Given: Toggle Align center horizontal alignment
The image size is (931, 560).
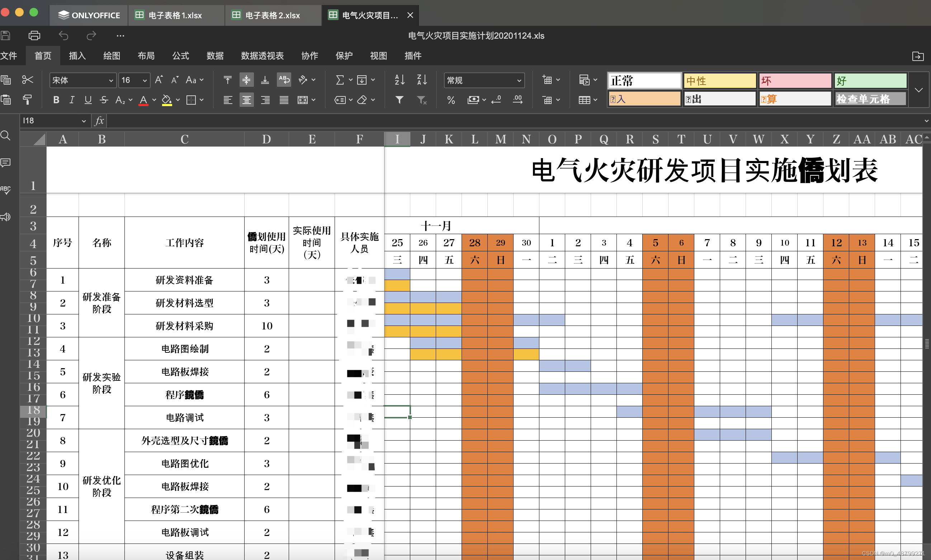Looking at the screenshot, I should tap(246, 100).
